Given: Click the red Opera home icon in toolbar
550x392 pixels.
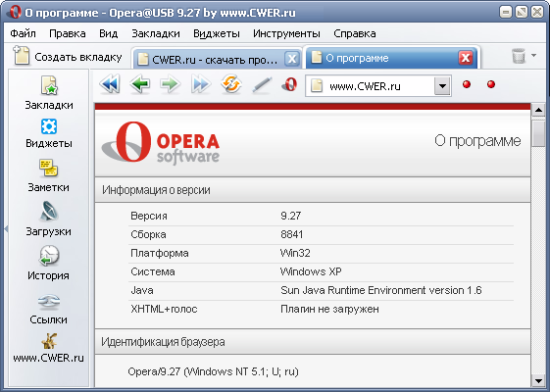Looking at the screenshot, I should click(290, 84).
